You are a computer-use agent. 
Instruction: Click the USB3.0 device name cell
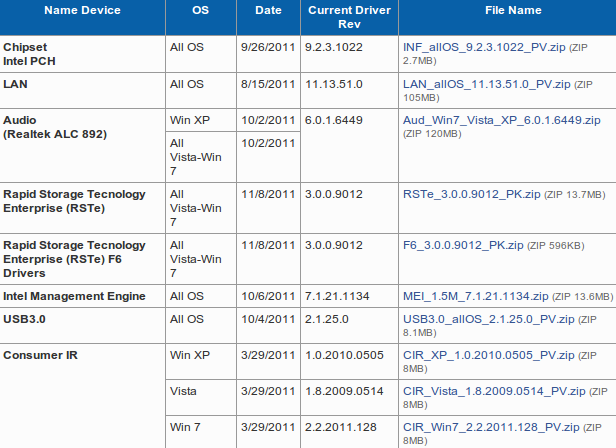click(26, 319)
